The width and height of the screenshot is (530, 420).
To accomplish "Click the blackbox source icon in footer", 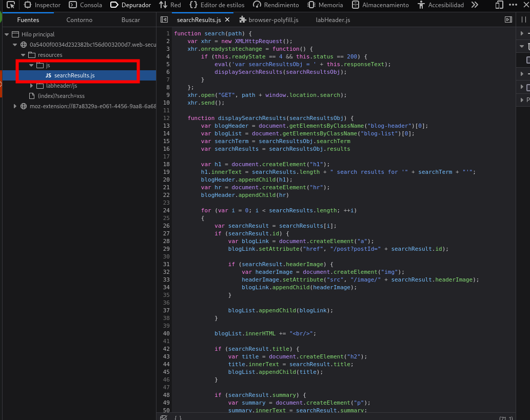I will point(164,417).
